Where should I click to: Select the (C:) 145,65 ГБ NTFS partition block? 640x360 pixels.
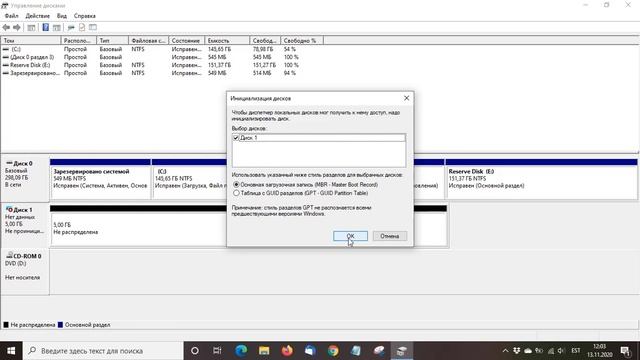point(189,179)
